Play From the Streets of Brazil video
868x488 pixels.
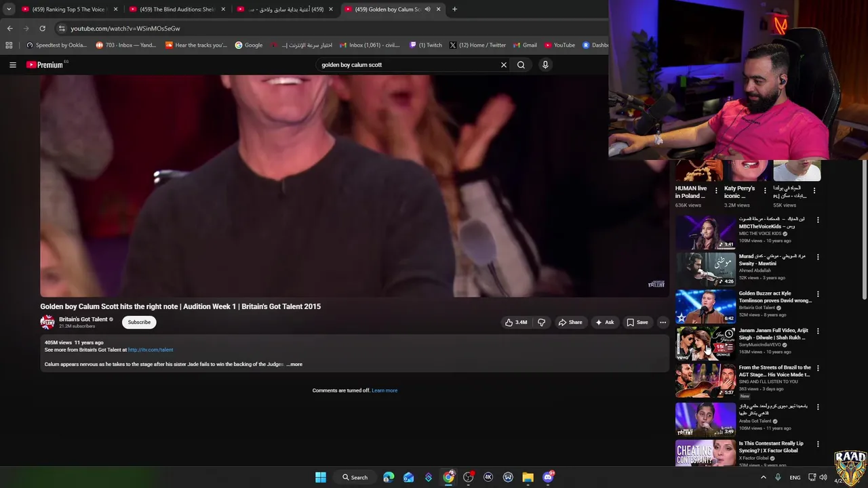pyautogui.click(x=705, y=381)
